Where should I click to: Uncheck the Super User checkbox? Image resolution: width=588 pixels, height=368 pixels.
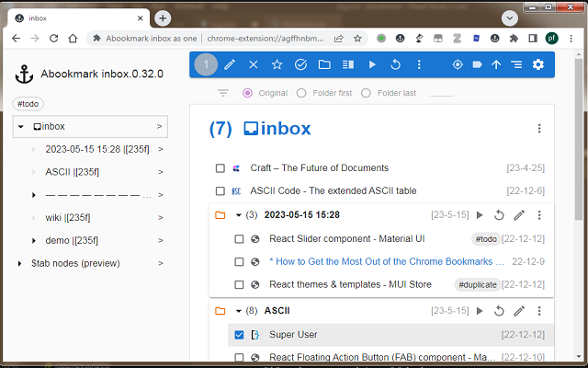[239, 335]
